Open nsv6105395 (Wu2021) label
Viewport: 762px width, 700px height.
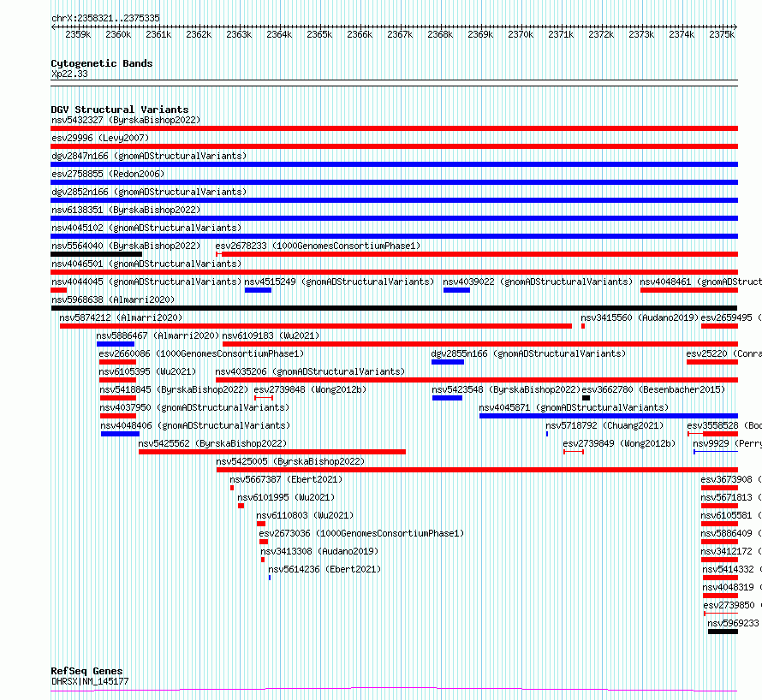pyautogui.click(x=147, y=371)
